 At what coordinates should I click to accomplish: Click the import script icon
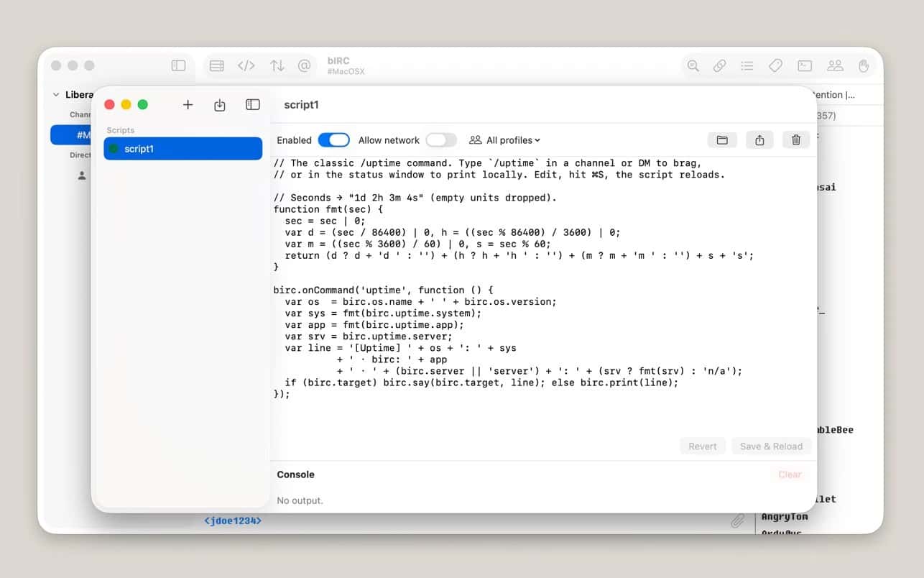(x=220, y=105)
